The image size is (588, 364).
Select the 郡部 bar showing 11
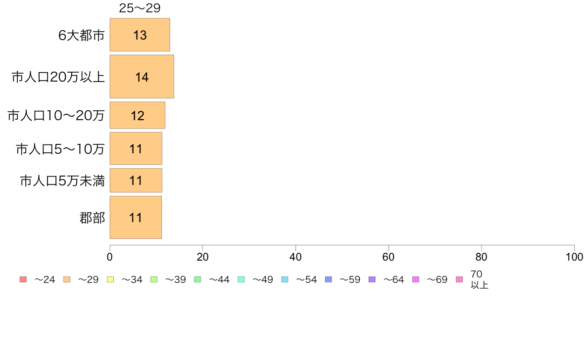[136, 218]
